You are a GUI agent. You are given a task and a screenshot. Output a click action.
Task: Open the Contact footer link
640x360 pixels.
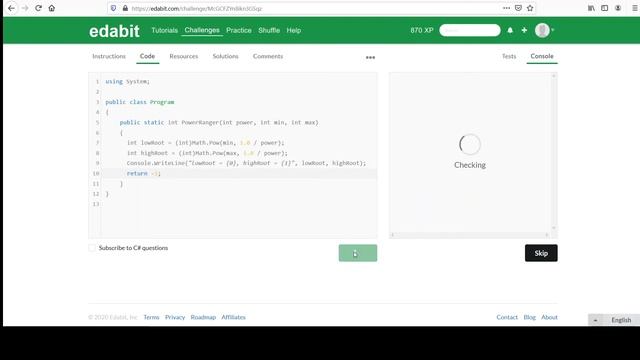(507, 317)
